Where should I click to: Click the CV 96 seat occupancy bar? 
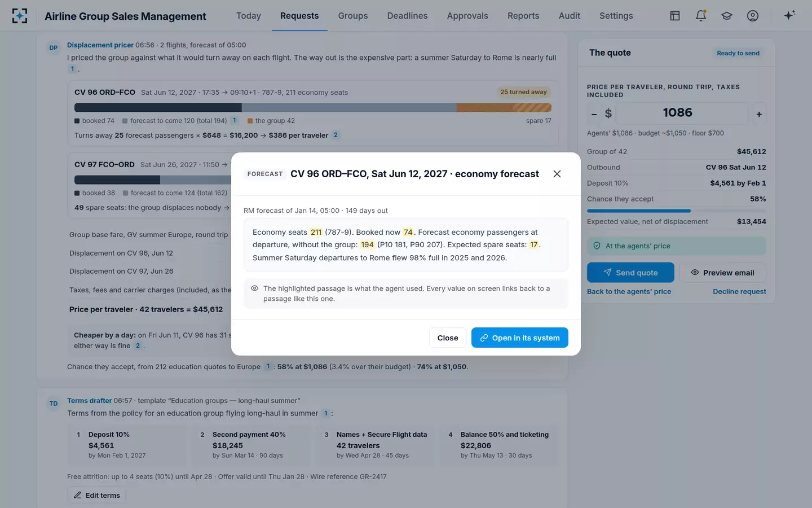point(313,107)
